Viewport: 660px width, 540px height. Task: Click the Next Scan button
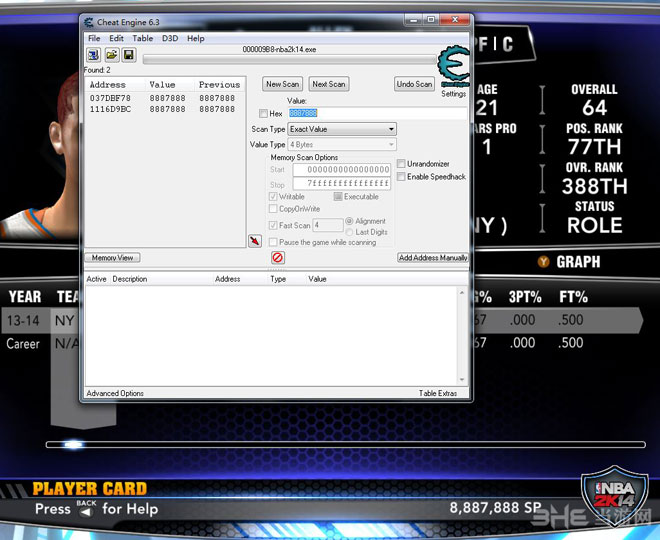329,84
